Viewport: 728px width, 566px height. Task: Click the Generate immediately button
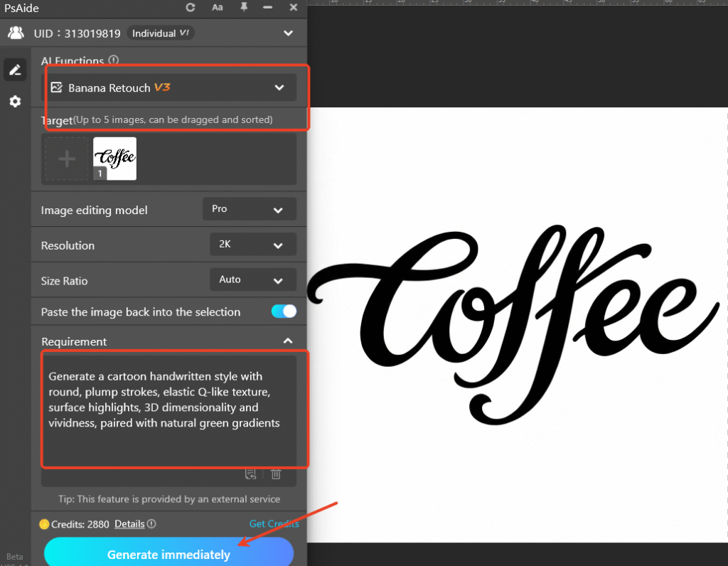point(168,554)
